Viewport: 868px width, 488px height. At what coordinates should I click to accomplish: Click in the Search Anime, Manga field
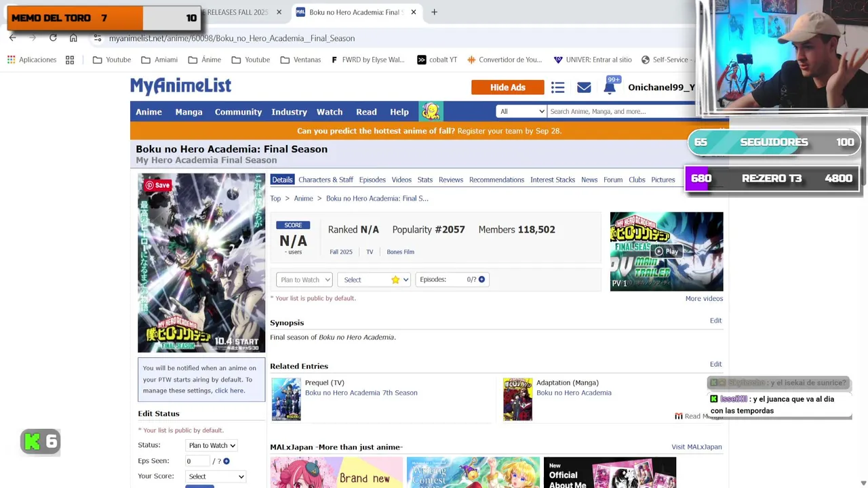tap(620, 111)
